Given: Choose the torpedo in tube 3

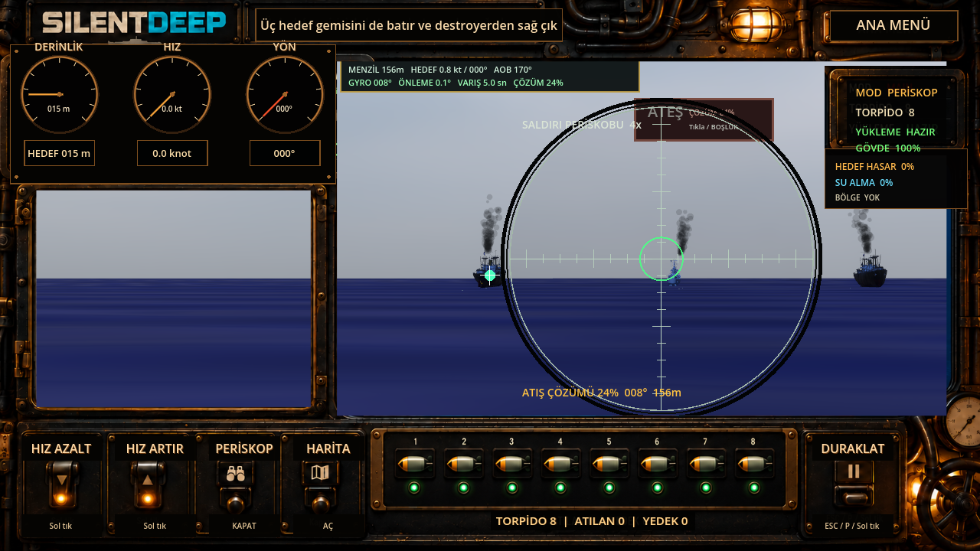Looking at the screenshot, I should pyautogui.click(x=512, y=464).
